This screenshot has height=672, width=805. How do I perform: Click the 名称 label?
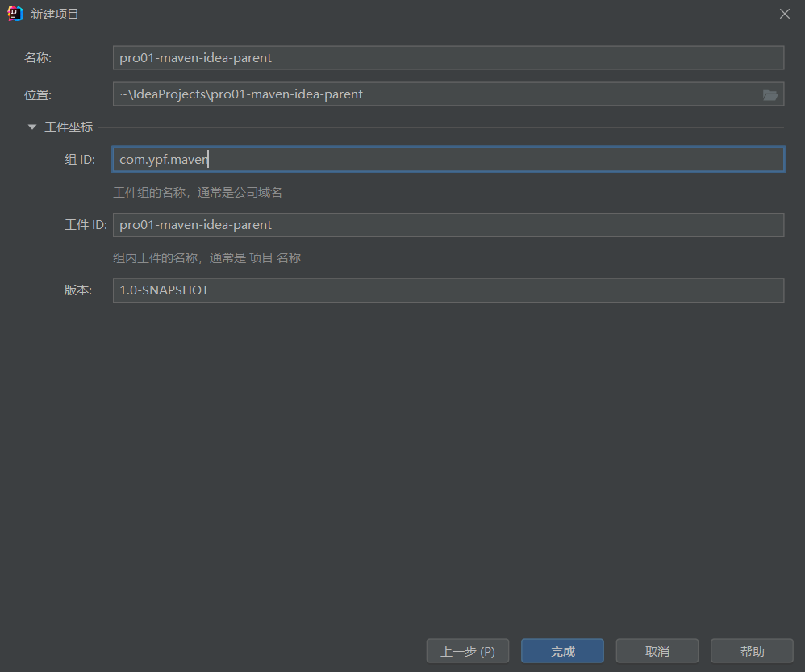[38, 58]
